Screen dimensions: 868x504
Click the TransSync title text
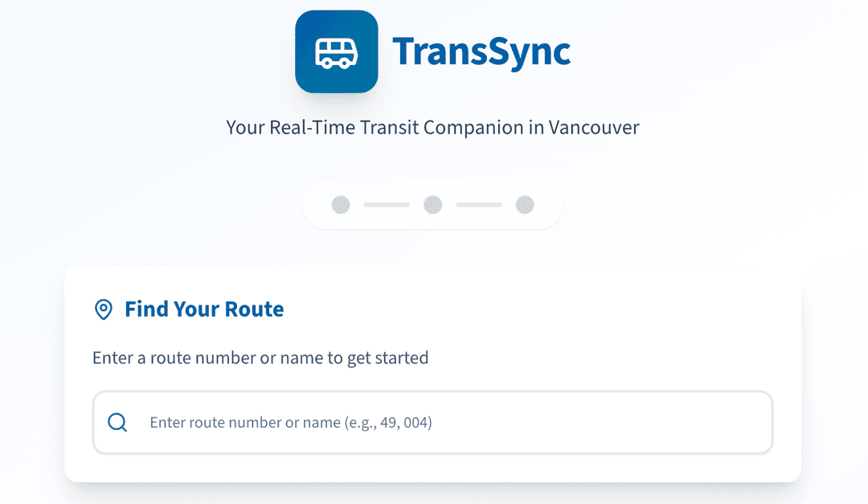pos(482,51)
